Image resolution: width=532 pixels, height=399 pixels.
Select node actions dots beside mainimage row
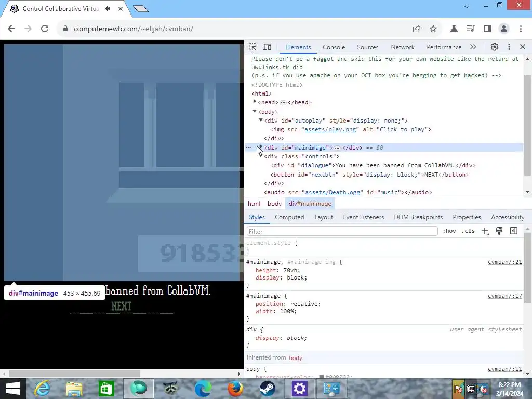[x=248, y=147]
